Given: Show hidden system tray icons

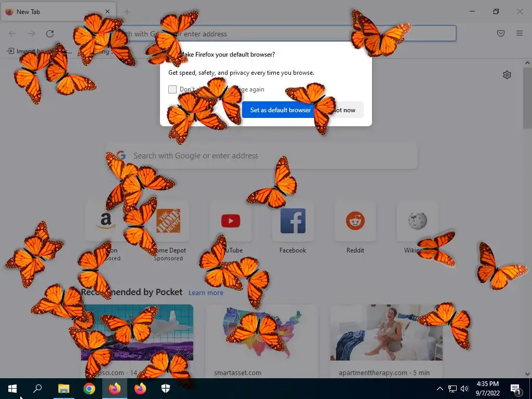Looking at the screenshot, I should pyautogui.click(x=440, y=389).
